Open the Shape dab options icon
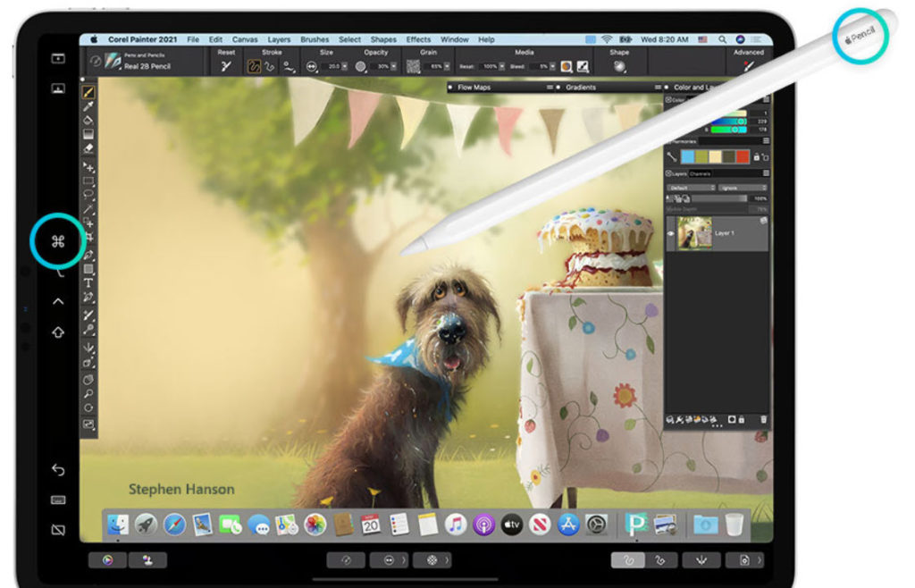The width and height of the screenshot is (915, 588). point(619,66)
